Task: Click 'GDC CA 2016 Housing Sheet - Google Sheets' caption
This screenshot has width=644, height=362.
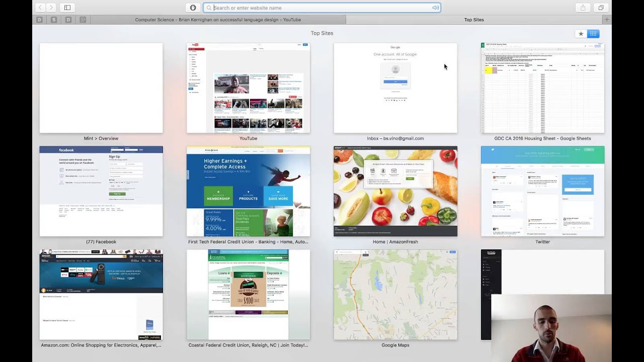Action: pos(542,138)
